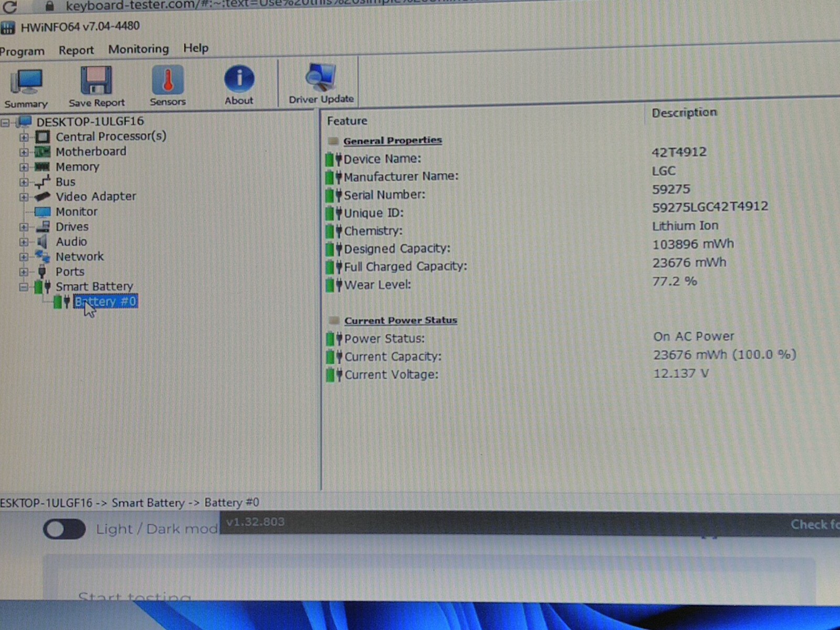Click the Ports plug icon
This screenshot has height=630, width=840.
point(42,272)
